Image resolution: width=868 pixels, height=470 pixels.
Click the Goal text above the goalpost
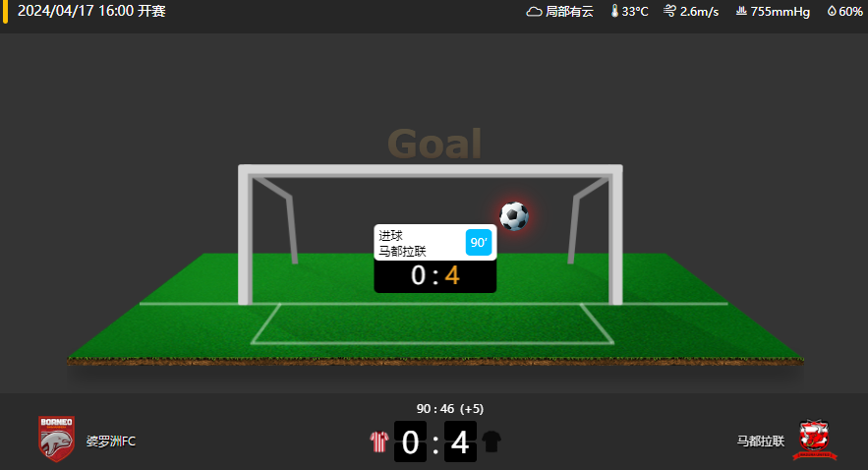(x=434, y=144)
